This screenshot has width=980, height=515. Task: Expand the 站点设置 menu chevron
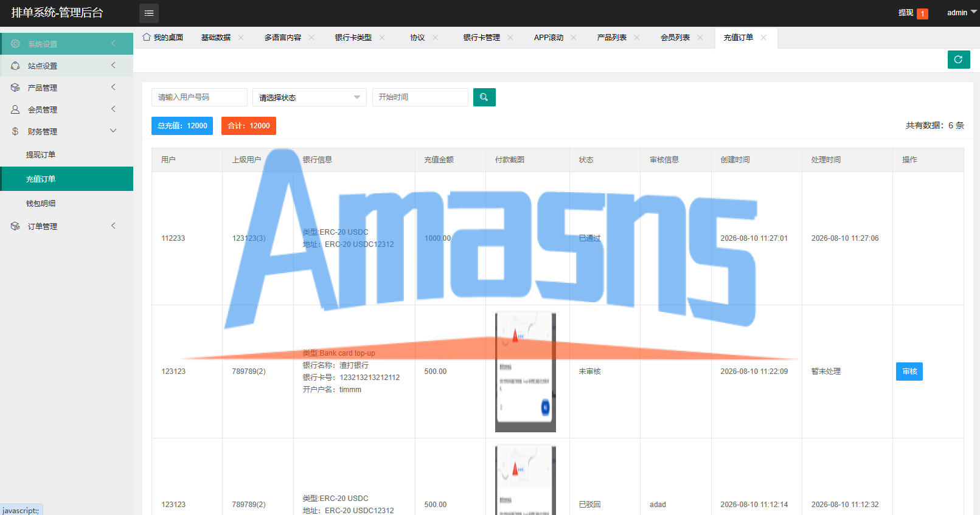113,65
